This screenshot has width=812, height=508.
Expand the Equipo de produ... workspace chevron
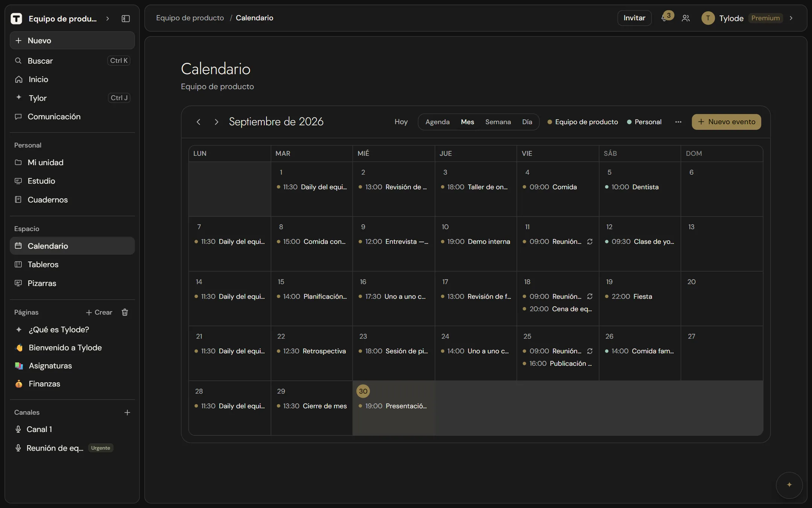click(x=108, y=18)
